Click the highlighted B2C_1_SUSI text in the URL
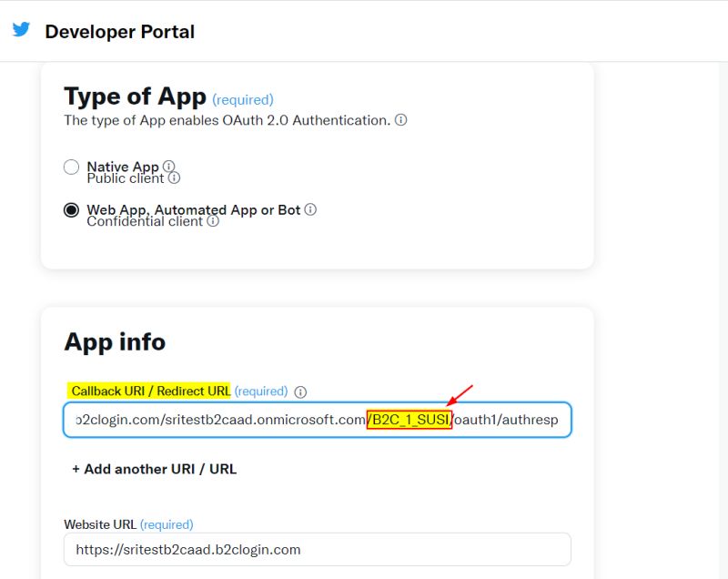728x579 pixels. (409, 420)
